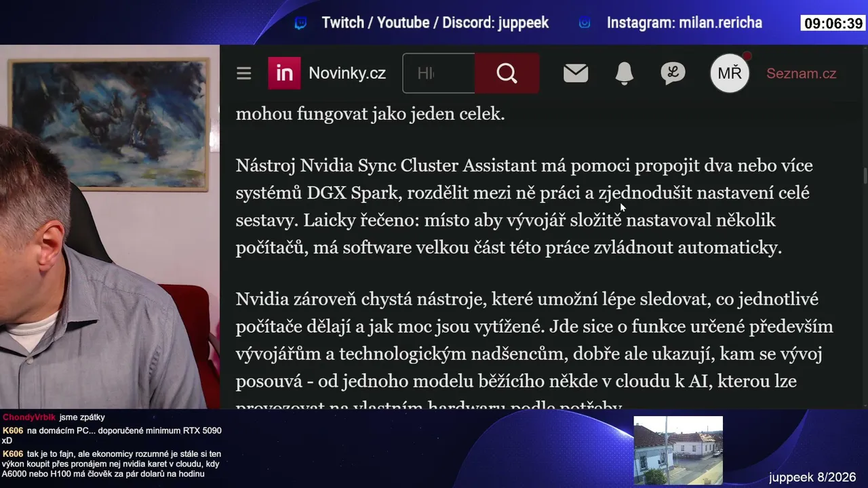Image resolution: width=868 pixels, height=488 pixels.
Task: Open the email envelope icon
Action: 576,73
